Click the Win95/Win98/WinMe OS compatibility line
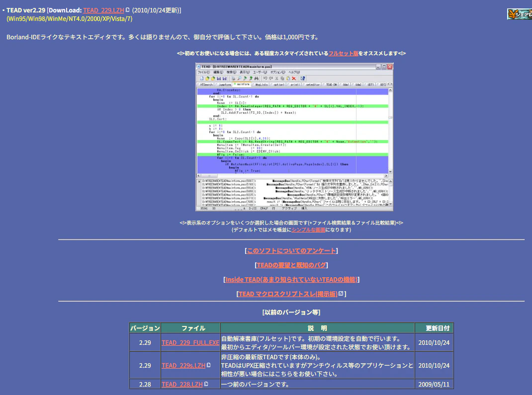Screen dimensions: 532x395 coord(70,19)
